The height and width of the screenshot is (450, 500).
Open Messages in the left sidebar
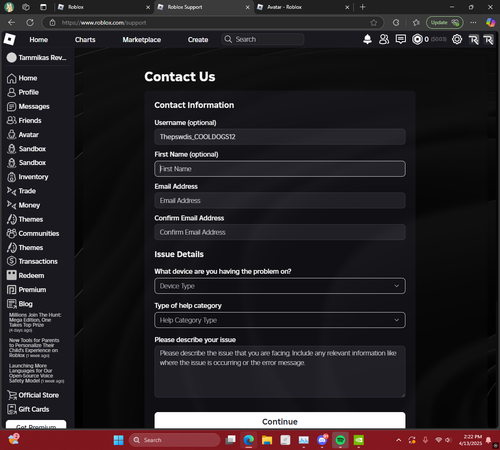tap(28, 106)
